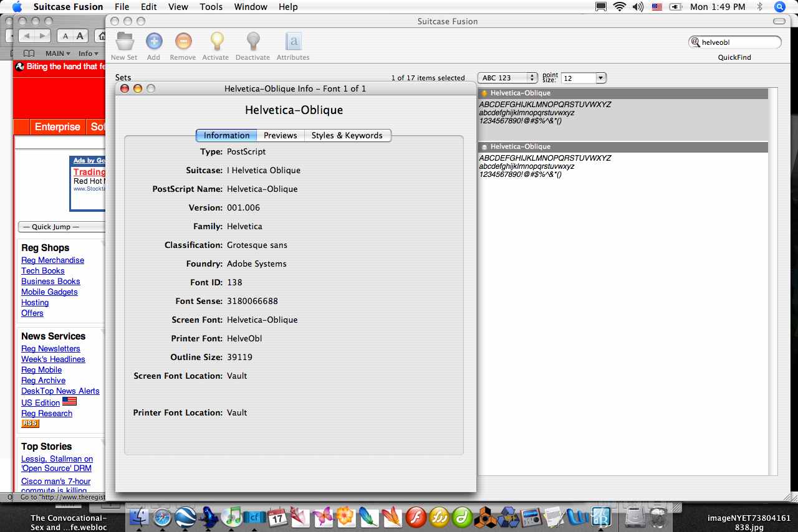The image size is (798, 532).
Task: Open Spotlight search in menu bar
Action: tap(779, 7)
